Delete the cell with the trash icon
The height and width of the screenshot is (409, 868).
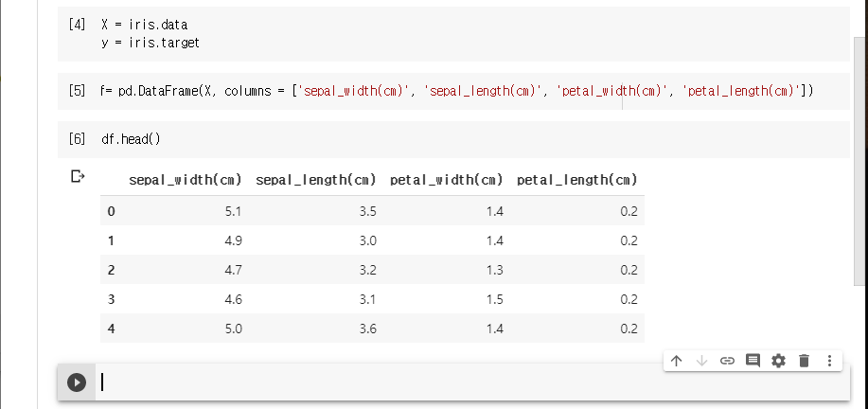pyautogui.click(x=804, y=361)
